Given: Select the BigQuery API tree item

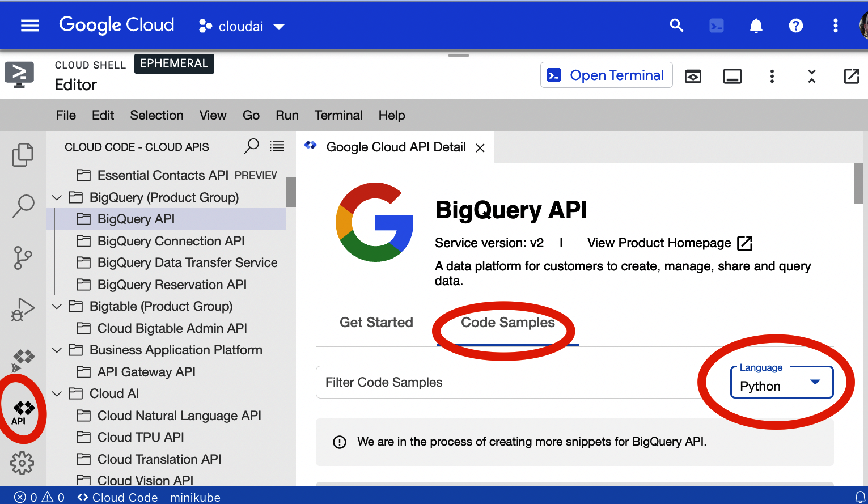Looking at the screenshot, I should (x=166, y=219).
